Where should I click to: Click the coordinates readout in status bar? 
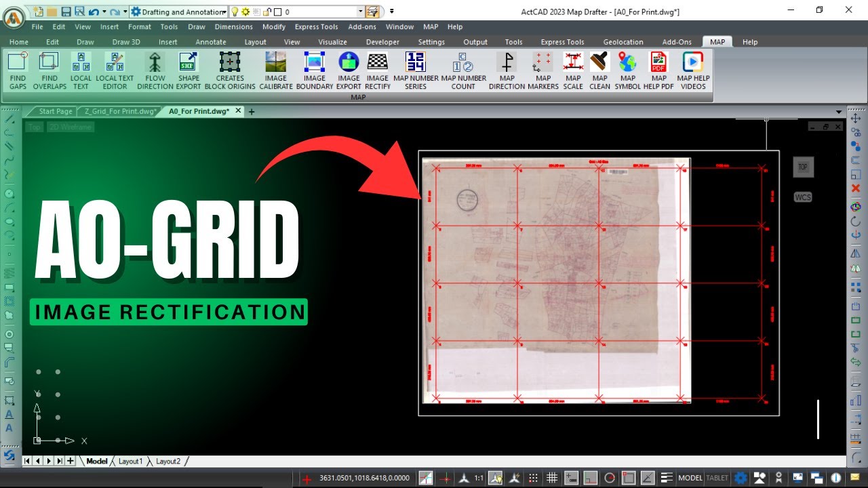[365, 478]
